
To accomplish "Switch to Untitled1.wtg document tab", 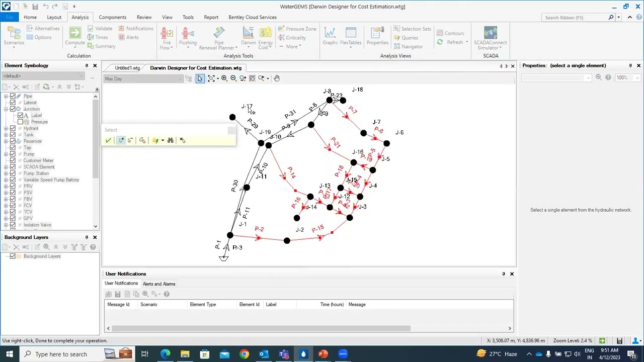I will [127, 68].
